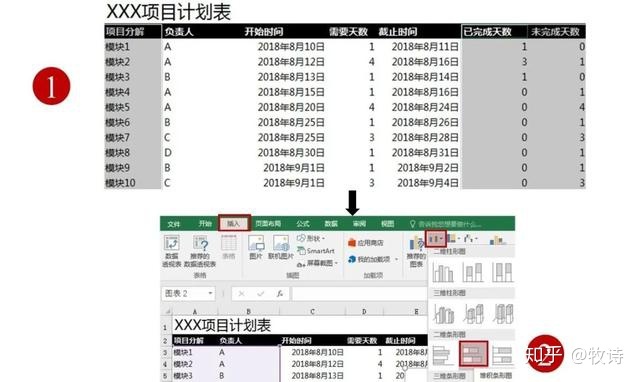This screenshot has width=640, height=382.
Task: Click 未完成天数 header in top plan table
Action: pyautogui.click(x=555, y=31)
